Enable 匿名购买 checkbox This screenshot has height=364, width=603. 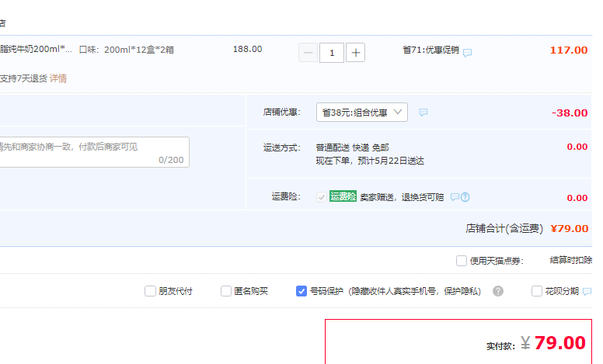[x=226, y=291]
